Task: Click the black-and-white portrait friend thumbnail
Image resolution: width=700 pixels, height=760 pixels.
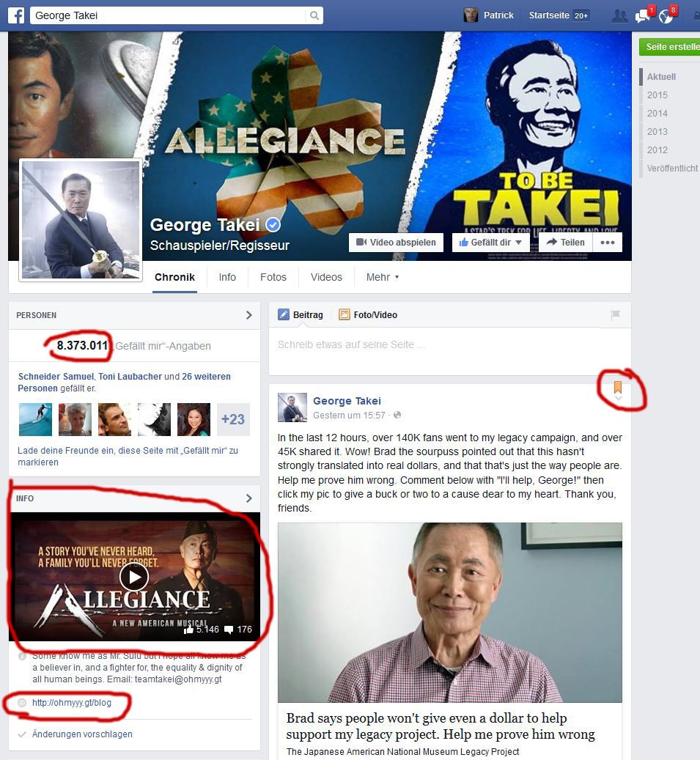Action: click(154, 419)
